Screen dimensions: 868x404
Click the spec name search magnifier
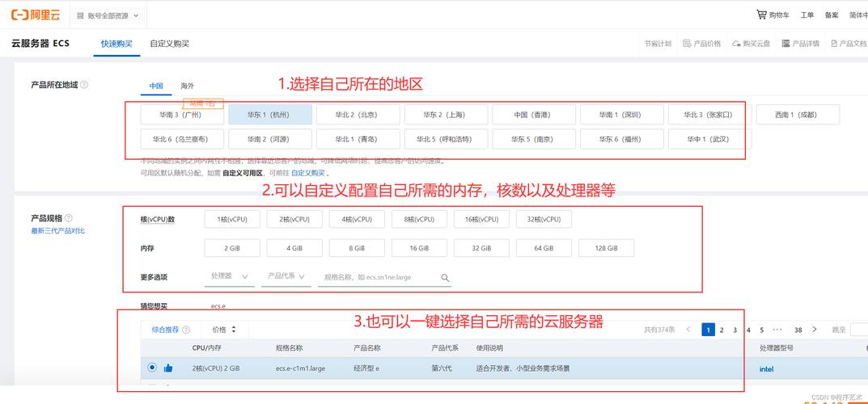[x=445, y=277]
